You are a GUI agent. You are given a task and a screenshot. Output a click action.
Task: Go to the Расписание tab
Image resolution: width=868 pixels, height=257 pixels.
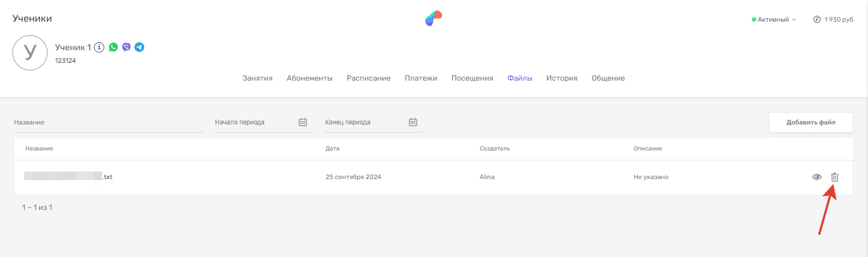click(368, 78)
